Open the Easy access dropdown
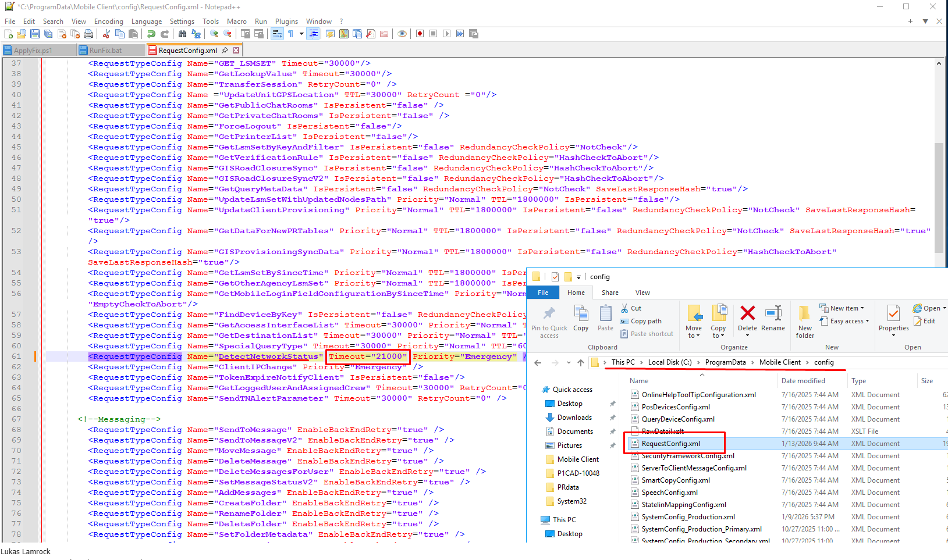This screenshot has height=560, width=948. (x=844, y=321)
